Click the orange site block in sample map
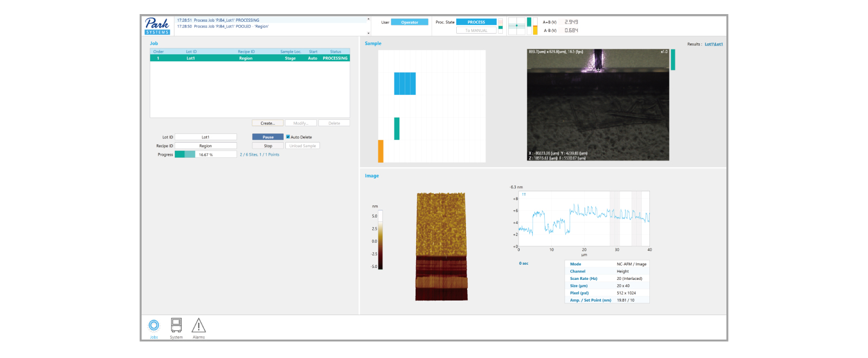Viewport: 868px width, 358px height. point(381,151)
